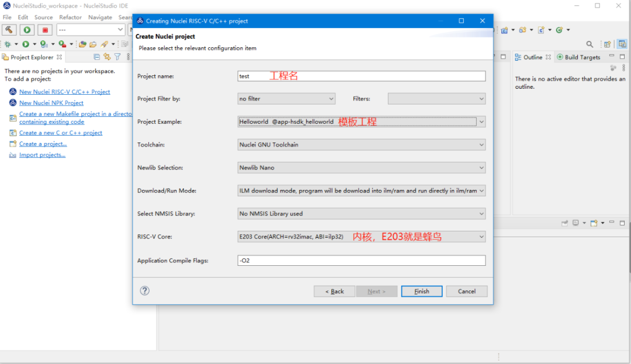Click the open console icon in bottom panel
The height and width of the screenshot is (364, 631).
point(594,223)
